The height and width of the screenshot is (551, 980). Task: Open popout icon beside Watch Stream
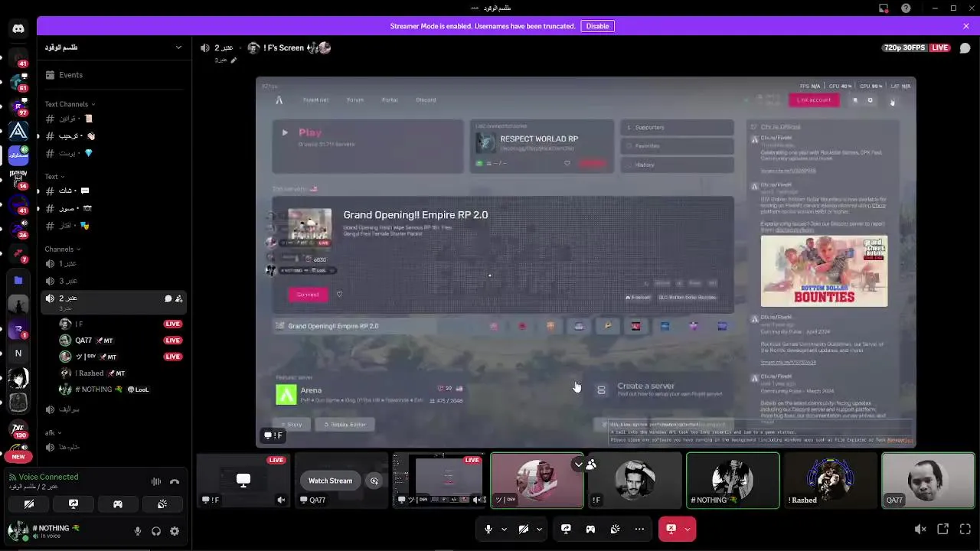pyautogui.click(x=374, y=481)
